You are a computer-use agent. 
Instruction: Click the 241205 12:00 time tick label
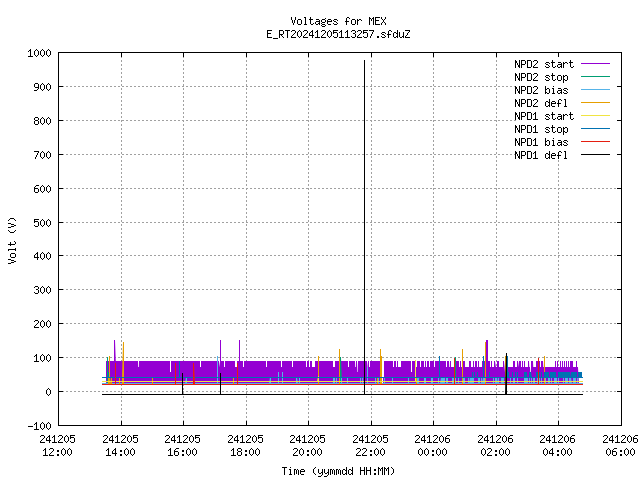tap(57, 446)
